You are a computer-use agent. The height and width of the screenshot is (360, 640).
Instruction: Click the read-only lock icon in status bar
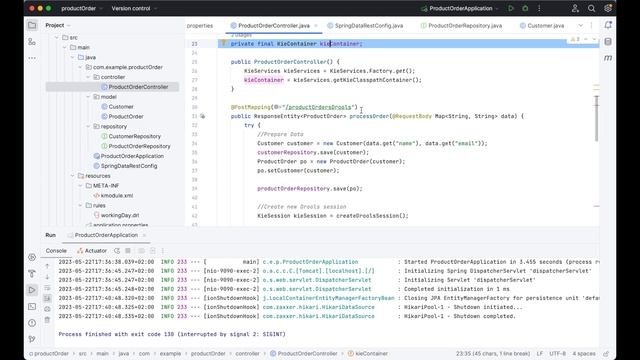click(x=606, y=353)
